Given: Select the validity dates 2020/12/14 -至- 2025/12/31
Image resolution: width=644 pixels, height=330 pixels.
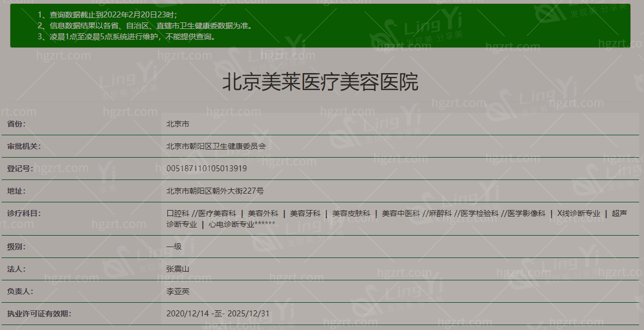Looking at the screenshot, I should (218, 314).
